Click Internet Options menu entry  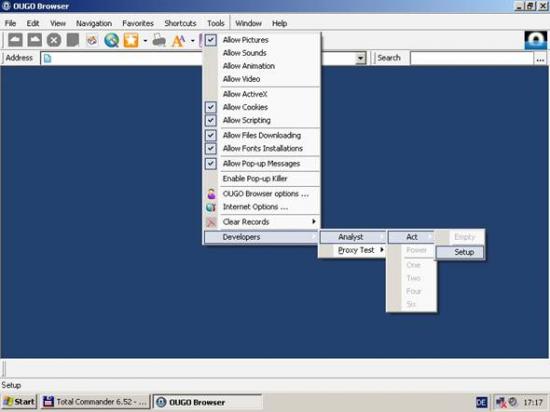(x=261, y=207)
